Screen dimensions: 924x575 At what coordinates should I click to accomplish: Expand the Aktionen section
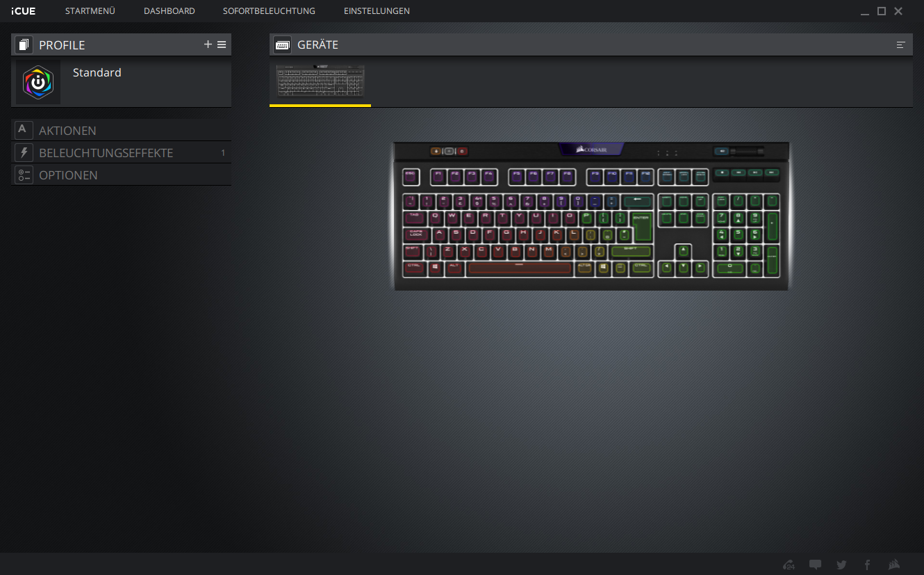coord(121,130)
